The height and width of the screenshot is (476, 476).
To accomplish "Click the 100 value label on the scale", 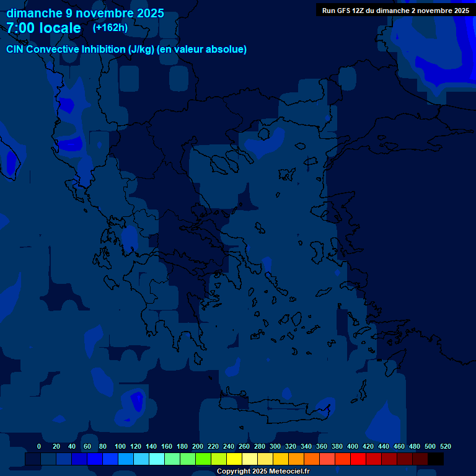I will (120, 446).
